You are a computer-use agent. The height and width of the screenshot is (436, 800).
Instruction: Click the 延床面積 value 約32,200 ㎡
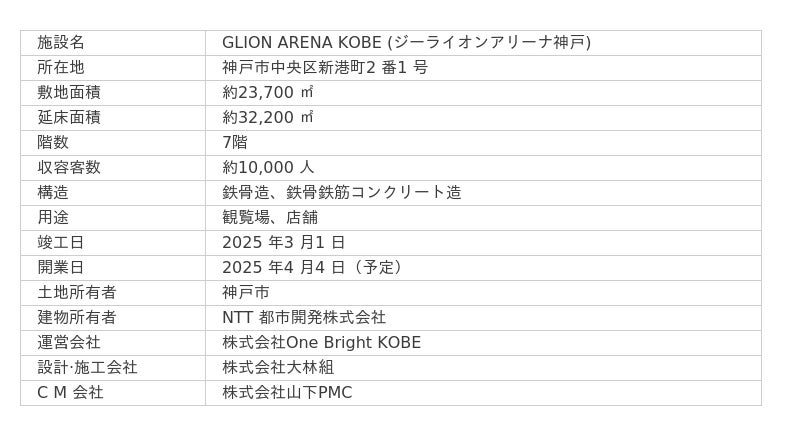tap(268, 117)
